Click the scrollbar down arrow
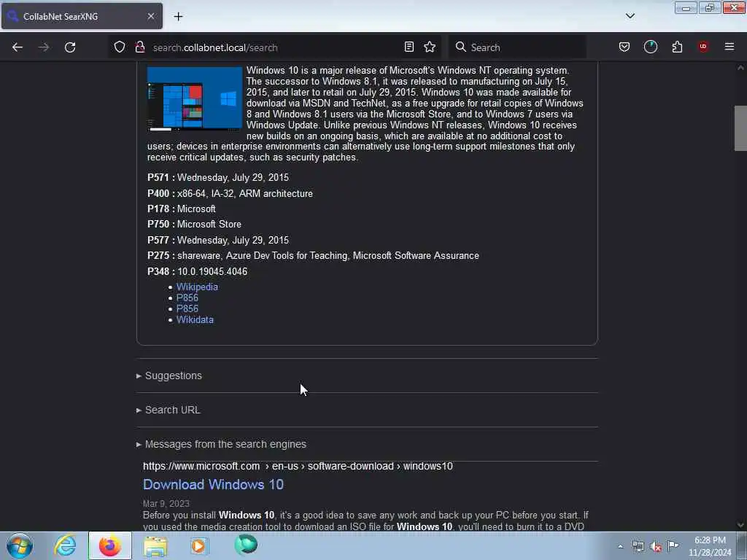Viewport: 747px width, 560px height. click(740, 525)
